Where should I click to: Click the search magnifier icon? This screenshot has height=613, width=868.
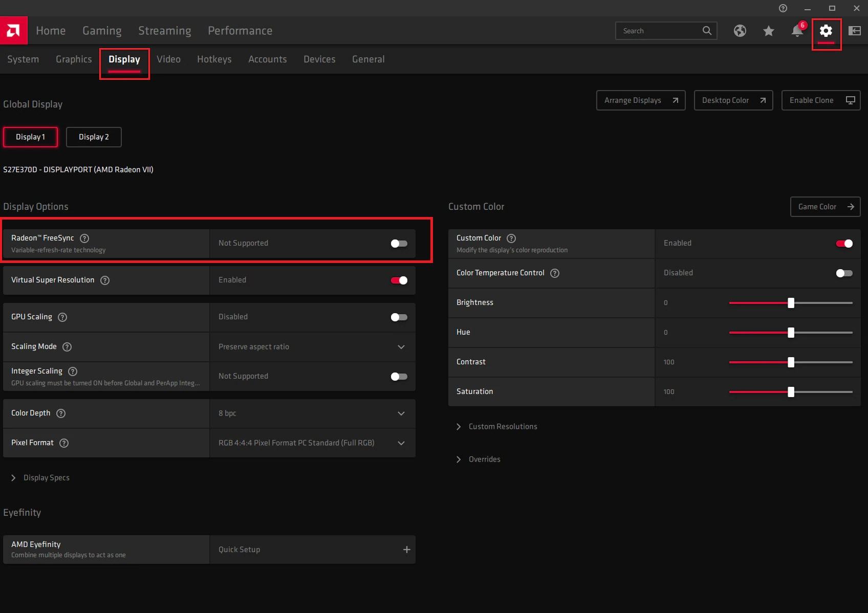(707, 31)
